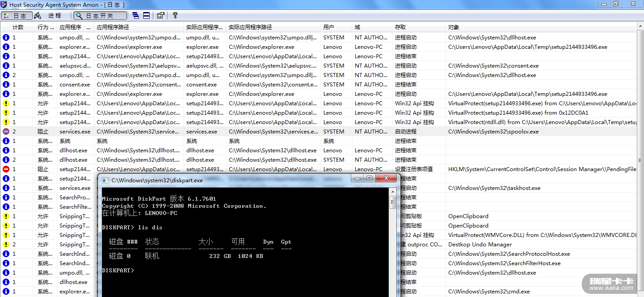Minimize the diskpart.exe console window
The height and width of the screenshot is (297, 644).
click(x=358, y=178)
